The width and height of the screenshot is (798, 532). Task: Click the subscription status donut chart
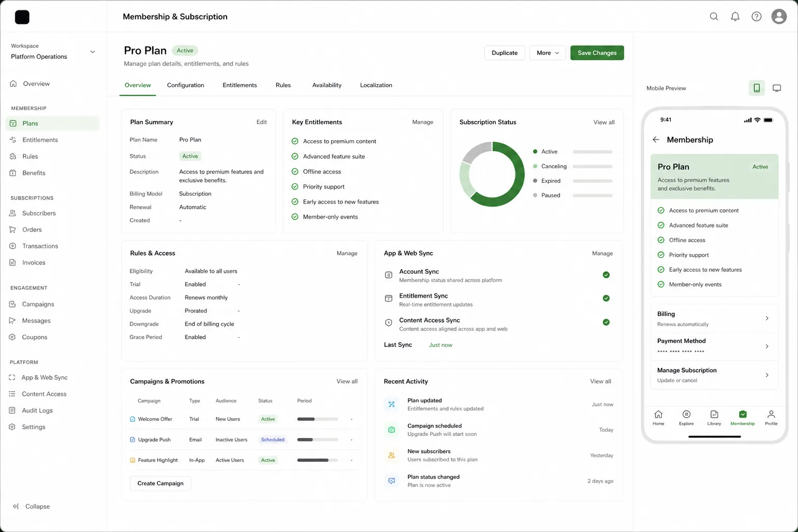pos(492,174)
